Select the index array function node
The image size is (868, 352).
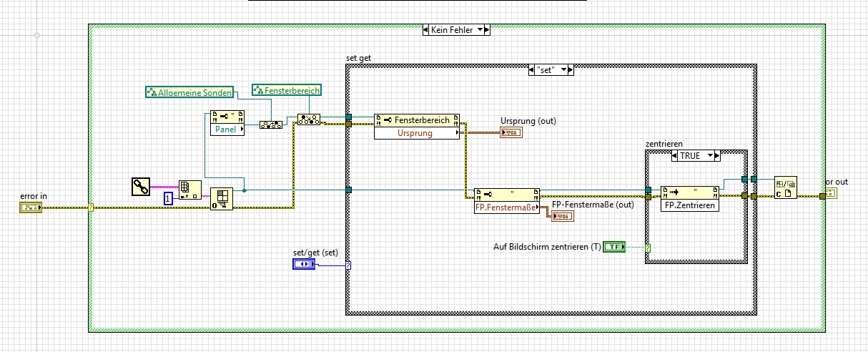[189, 190]
